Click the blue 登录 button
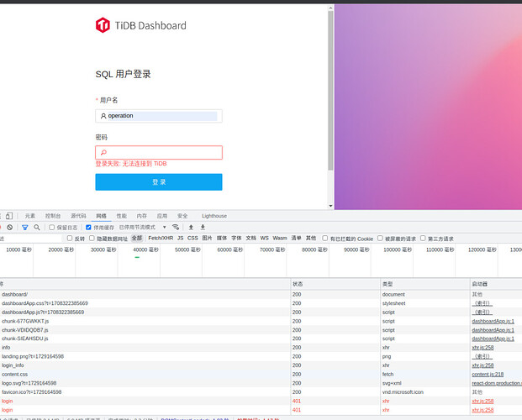 (x=159, y=182)
